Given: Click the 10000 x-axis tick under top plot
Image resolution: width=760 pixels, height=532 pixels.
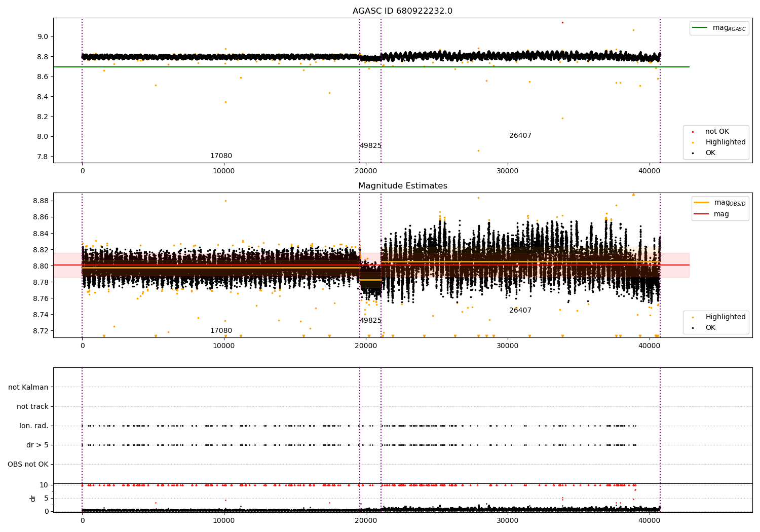Looking at the screenshot, I should click(x=224, y=171).
